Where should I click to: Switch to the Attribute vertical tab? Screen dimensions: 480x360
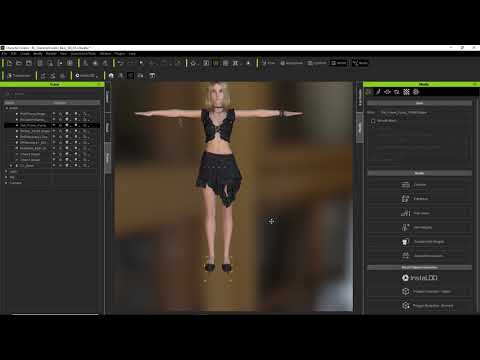pos(360,97)
